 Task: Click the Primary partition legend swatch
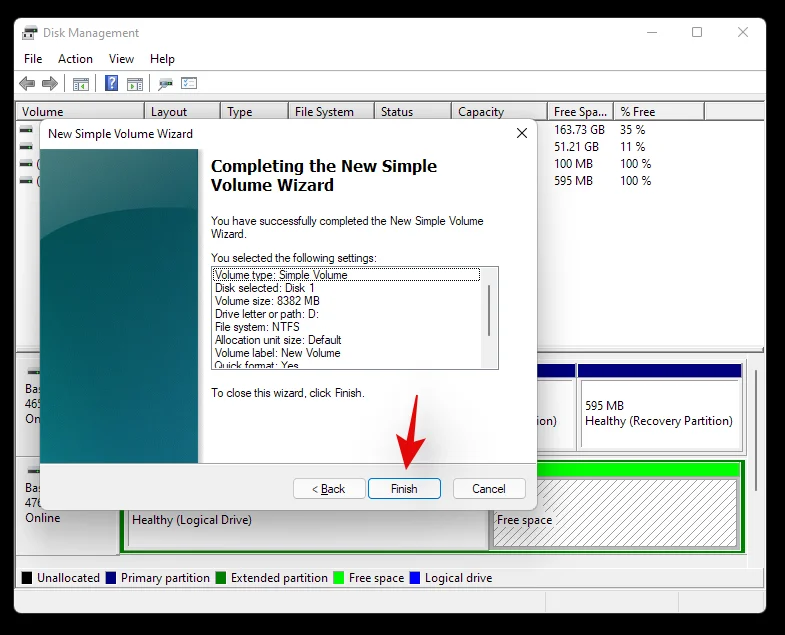(x=111, y=578)
